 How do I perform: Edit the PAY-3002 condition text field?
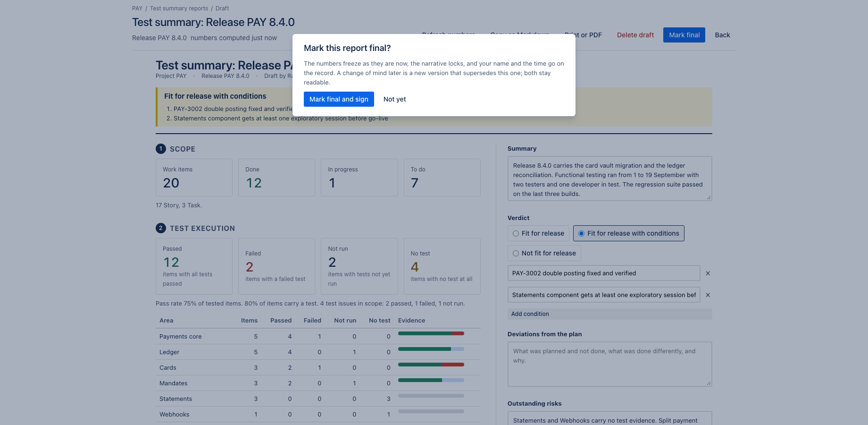click(x=604, y=273)
